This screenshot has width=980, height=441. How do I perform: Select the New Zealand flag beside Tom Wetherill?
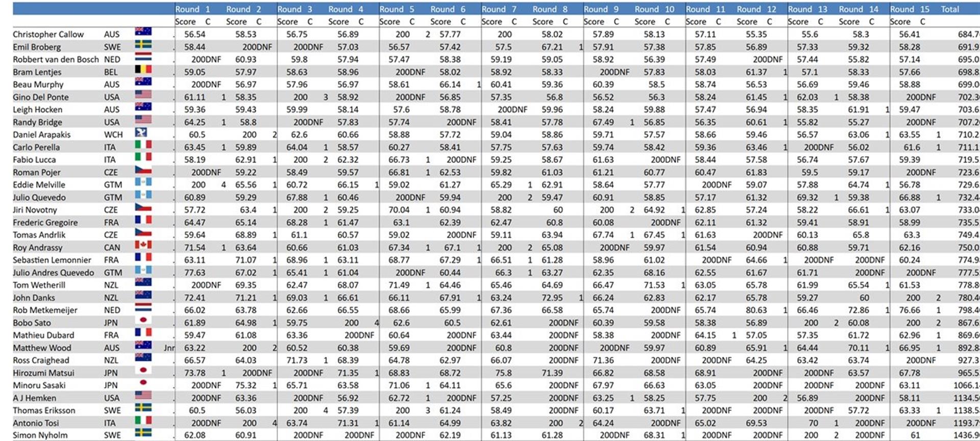143,282
